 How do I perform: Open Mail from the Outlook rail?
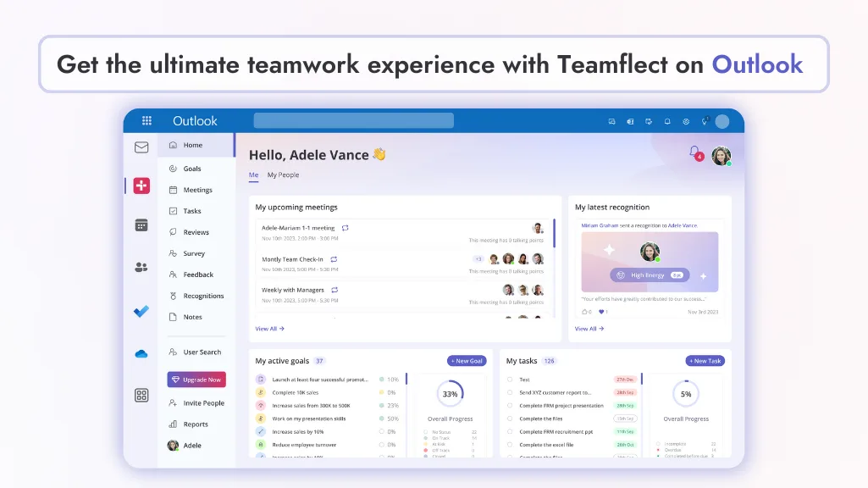pyautogui.click(x=141, y=147)
